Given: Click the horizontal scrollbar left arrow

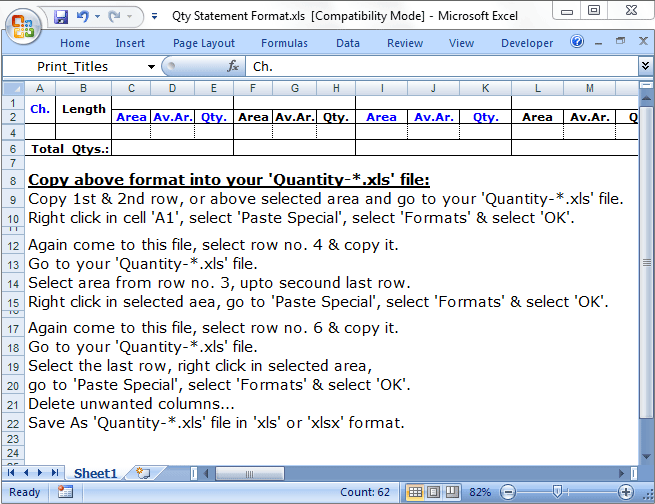Looking at the screenshot, I should 206,474.
